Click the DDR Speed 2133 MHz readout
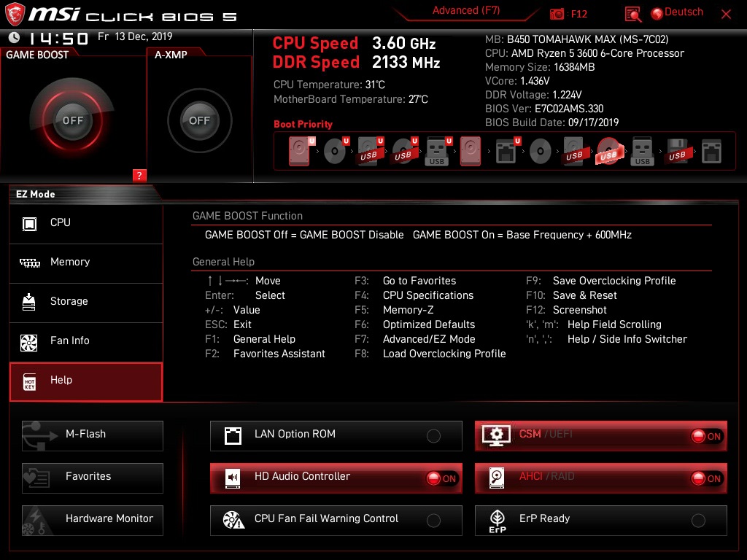The image size is (747, 560). coord(356,63)
